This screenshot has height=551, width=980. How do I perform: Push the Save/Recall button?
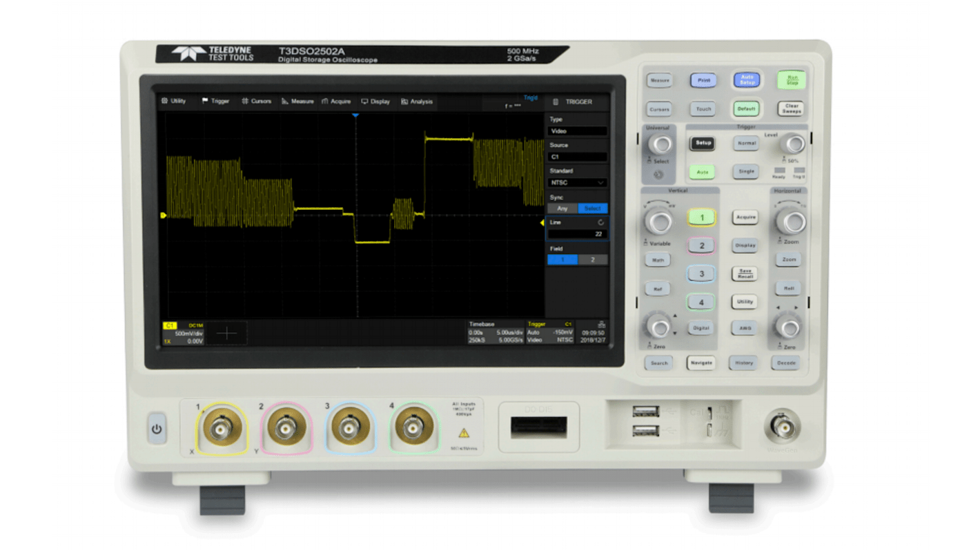(x=745, y=274)
